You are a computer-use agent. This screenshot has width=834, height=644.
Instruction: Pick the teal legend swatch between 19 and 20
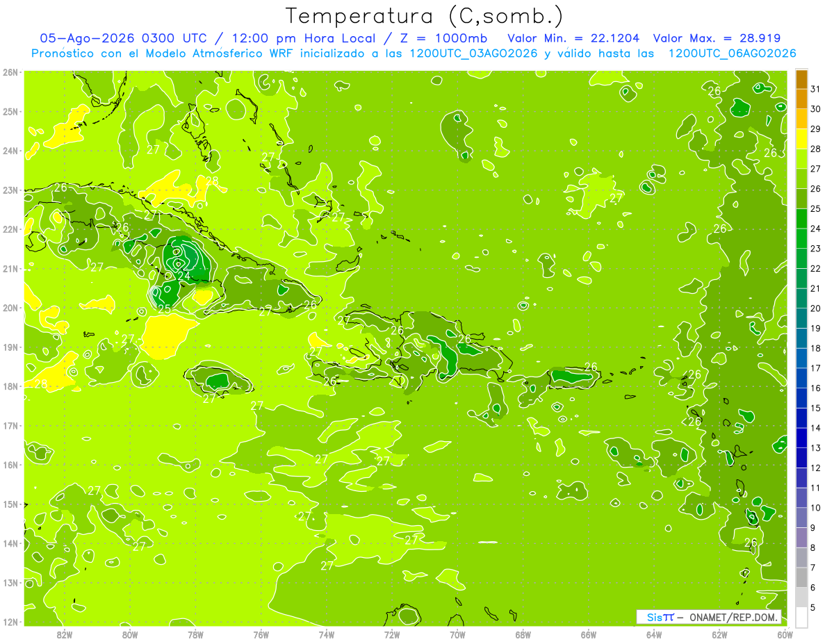[801, 318]
